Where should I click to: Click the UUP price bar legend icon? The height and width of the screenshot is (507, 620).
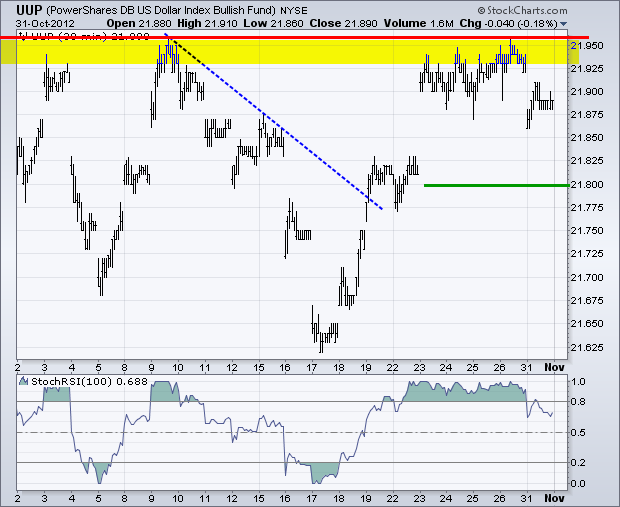click(23, 37)
